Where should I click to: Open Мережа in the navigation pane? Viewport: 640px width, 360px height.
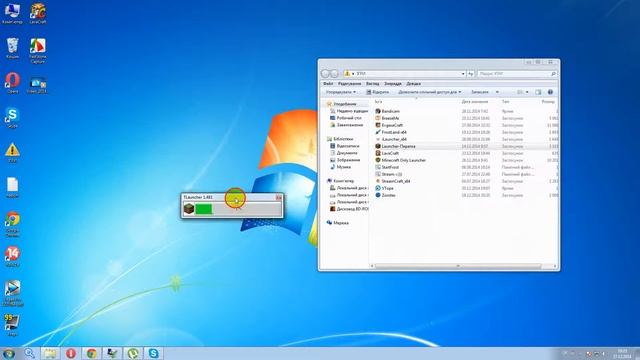click(338, 223)
